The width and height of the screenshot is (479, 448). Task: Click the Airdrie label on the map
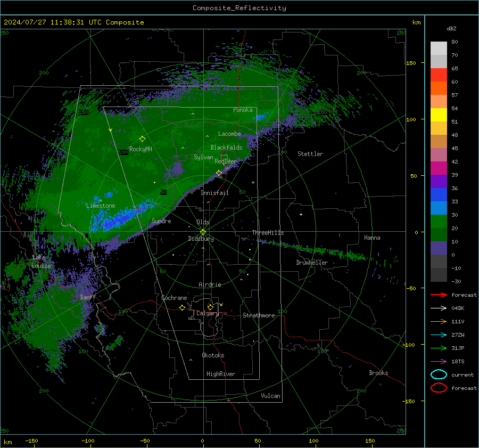tap(210, 284)
